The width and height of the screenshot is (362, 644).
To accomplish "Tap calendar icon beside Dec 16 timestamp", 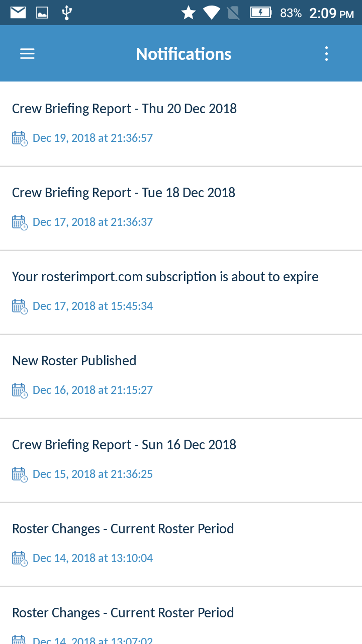I will [x=20, y=390].
